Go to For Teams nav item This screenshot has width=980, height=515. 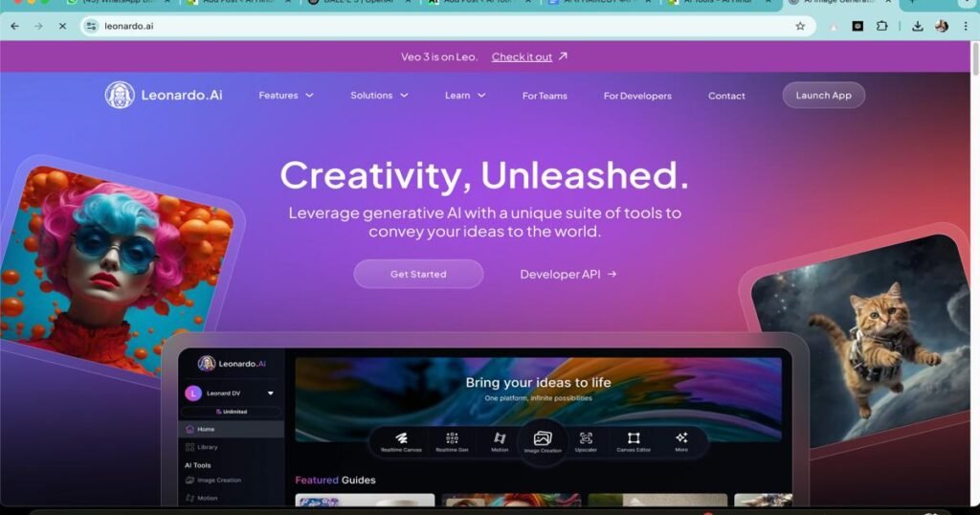[545, 96]
